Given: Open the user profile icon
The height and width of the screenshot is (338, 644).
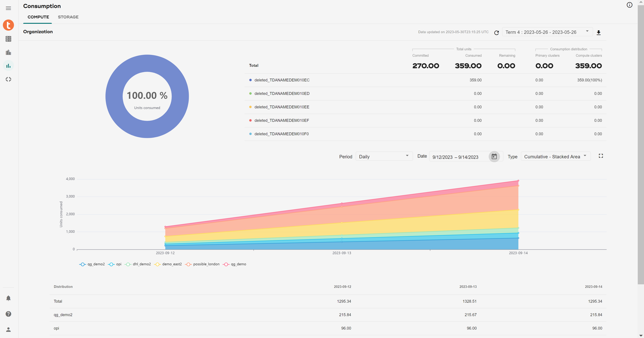Looking at the screenshot, I should click(x=8, y=329).
